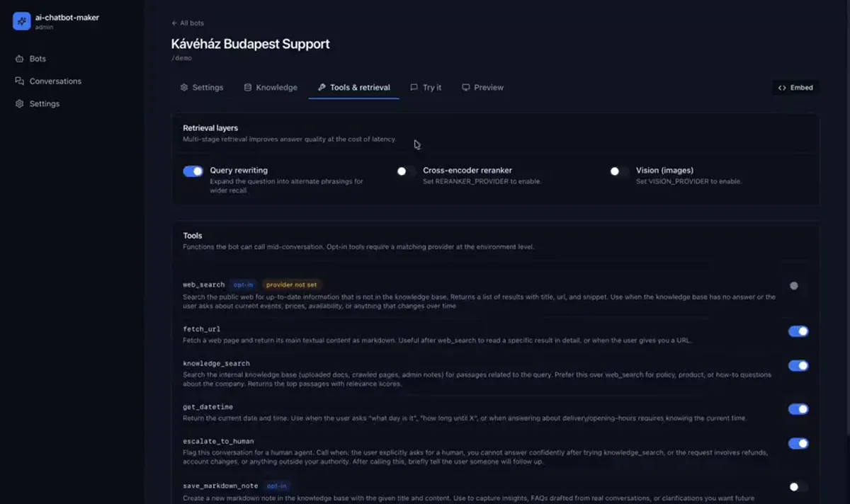Click the Set RERANKER_PROVIDER to enable text

[482, 182]
